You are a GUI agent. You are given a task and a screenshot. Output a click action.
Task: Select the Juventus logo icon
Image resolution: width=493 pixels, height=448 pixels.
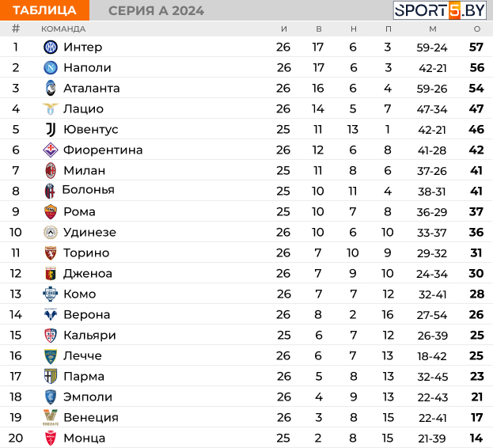[51, 129]
